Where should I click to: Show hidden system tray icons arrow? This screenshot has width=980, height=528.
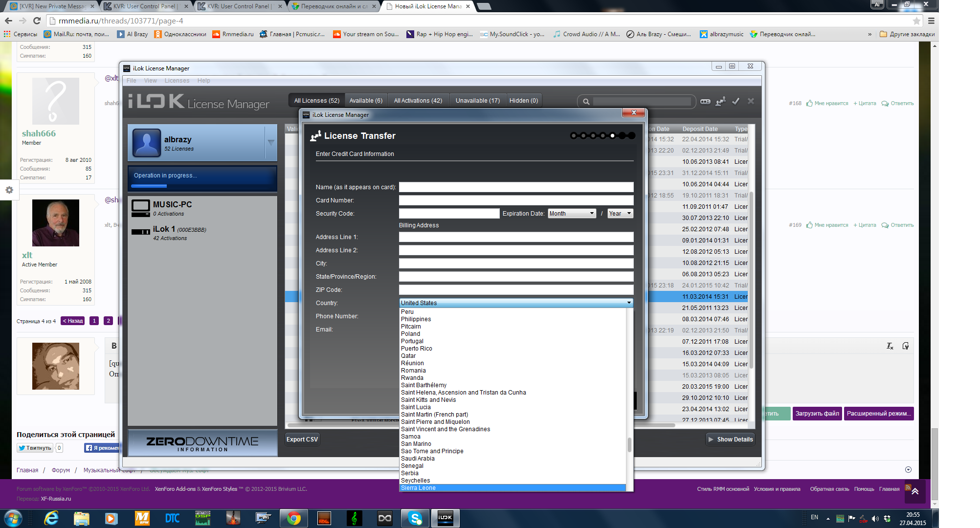click(x=828, y=519)
